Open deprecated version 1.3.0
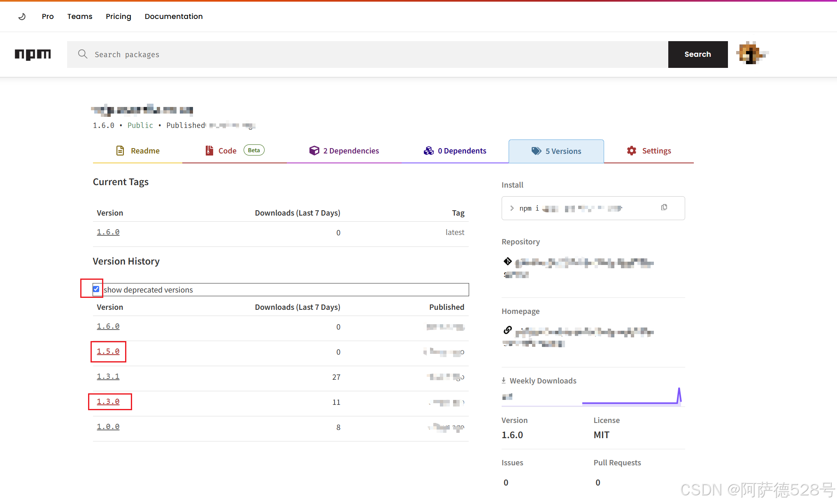Viewport: 837px width, 504px height. pos(108,402)
